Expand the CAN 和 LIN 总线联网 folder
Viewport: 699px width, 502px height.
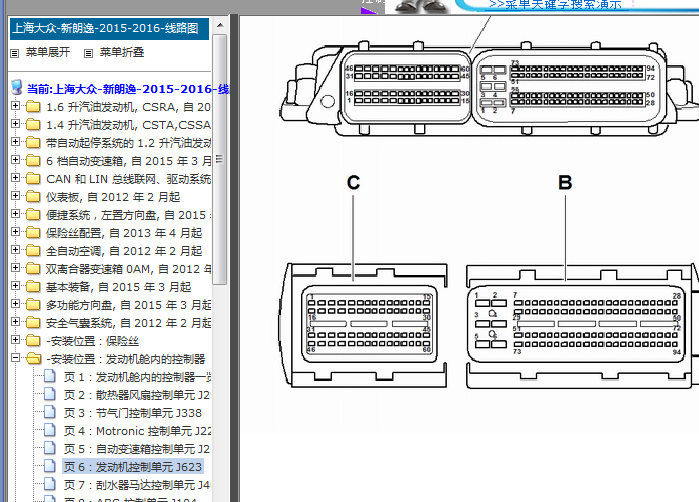click(x=16, y=178)
